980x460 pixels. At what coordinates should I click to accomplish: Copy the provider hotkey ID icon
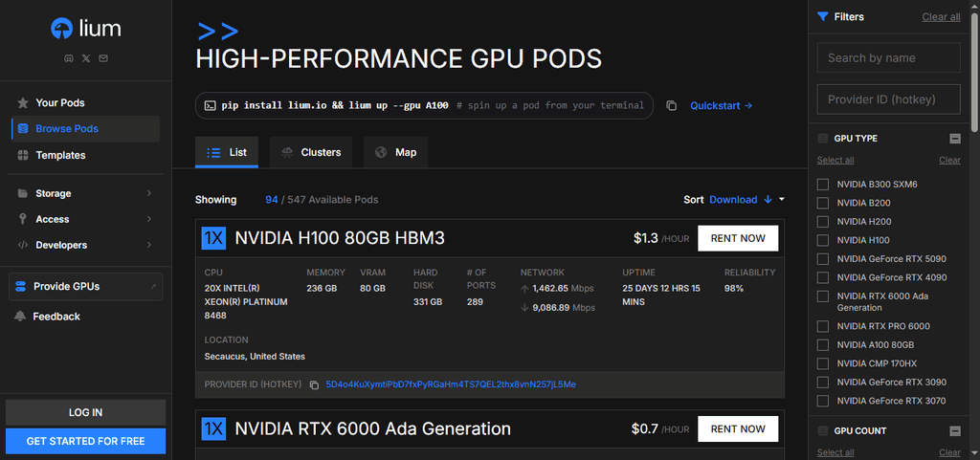click(x=314, y=384)
